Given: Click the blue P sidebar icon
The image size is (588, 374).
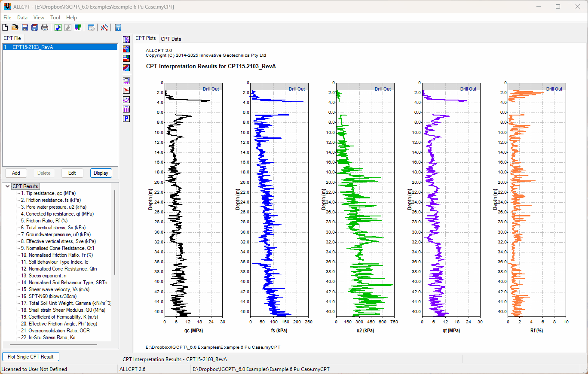Looking at the screenshot, I should (126, 119).
